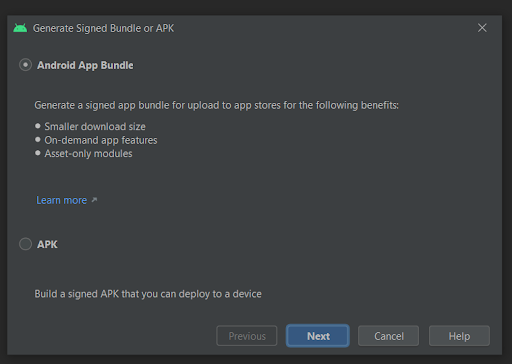Click the 'Smaller download size' text
Screen dimensions: 512x364
click(95, 127)
